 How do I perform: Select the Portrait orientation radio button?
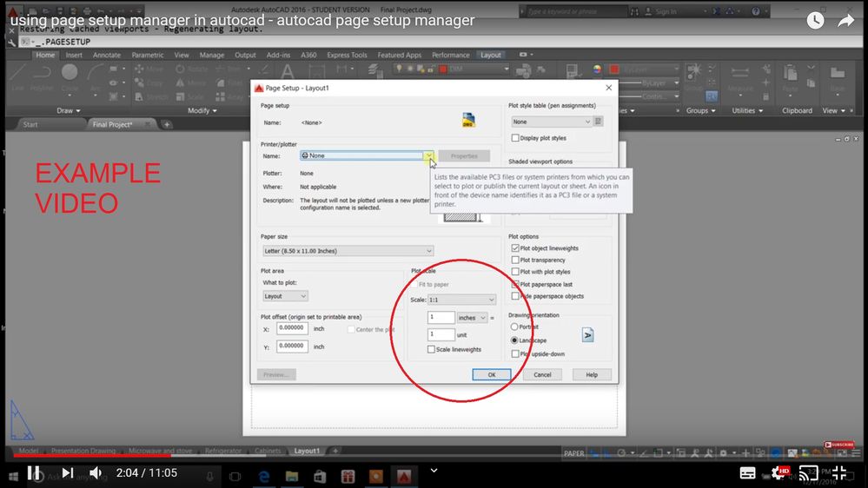click(x=514, y=326)
